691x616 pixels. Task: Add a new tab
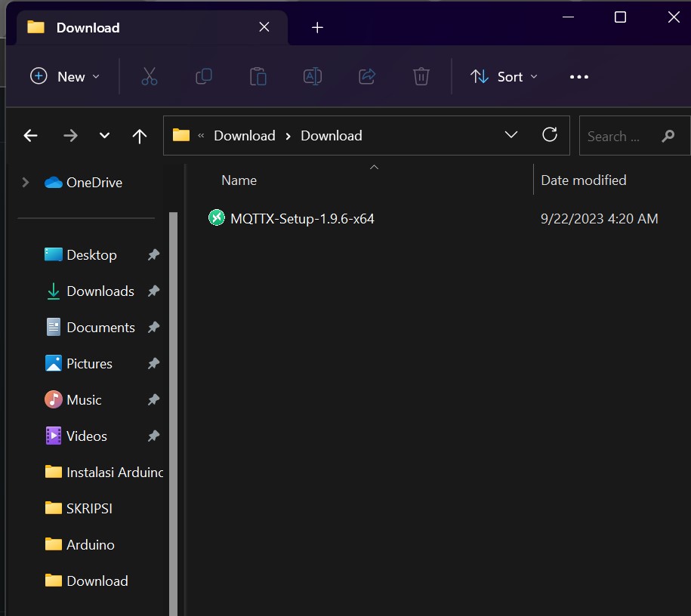[x=317, y=28]
